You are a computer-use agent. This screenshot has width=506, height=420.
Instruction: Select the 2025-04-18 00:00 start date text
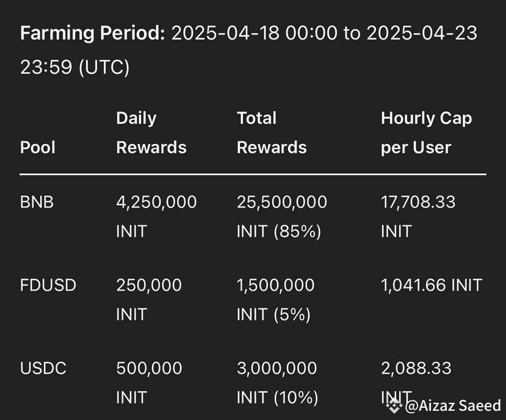254,34
